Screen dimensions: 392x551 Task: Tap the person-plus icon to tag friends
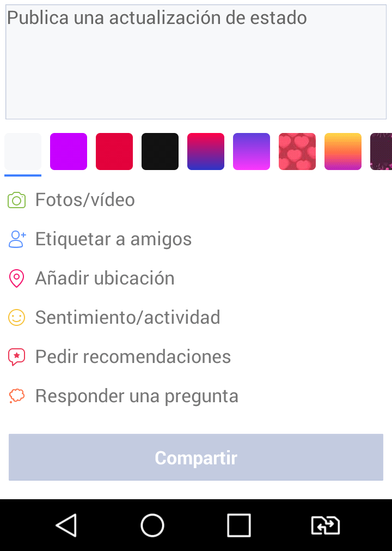click(x=17, y=239)
